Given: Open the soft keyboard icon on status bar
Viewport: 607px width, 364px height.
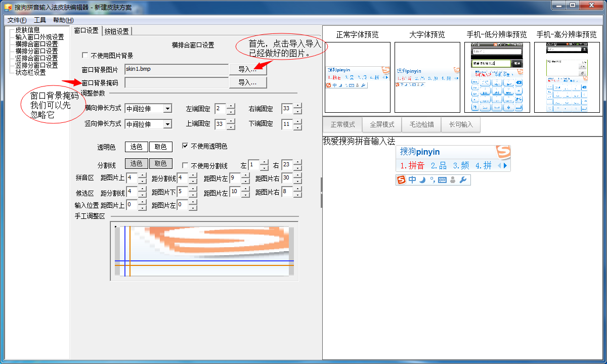Looking at the screenshot, I should click(x=442, y=180).
